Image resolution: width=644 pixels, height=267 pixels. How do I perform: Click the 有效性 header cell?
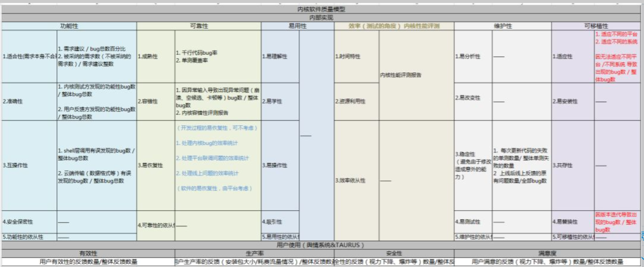88,253
